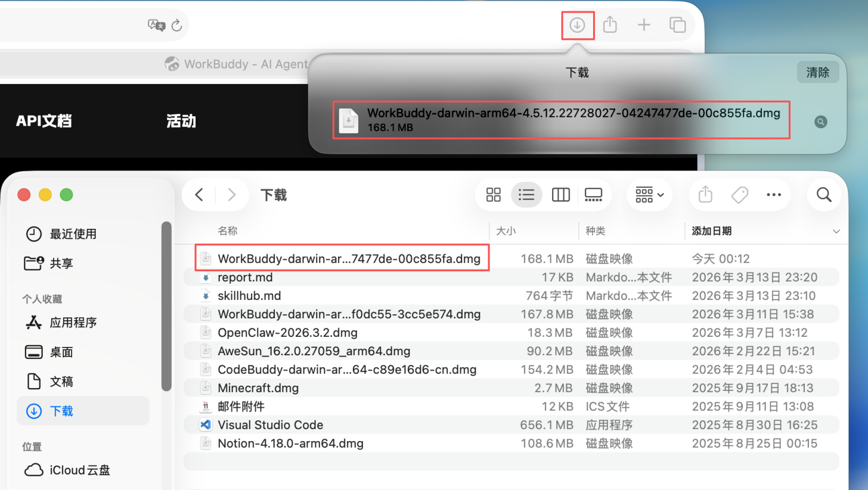Open Safari's downloads list icon
Viewport: 868px width, 490px height.
pyautogui.click(x=577, y=25)
